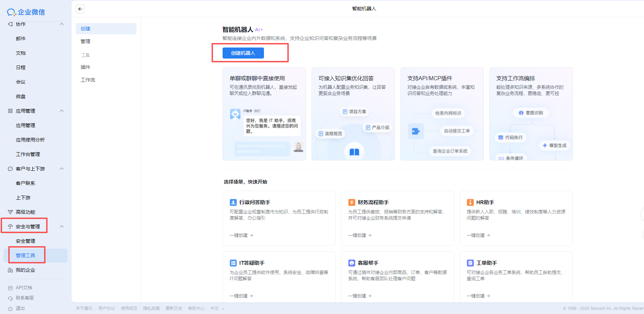Click the 创建机器人 button
This screenshot has height=314, width=644.
[x=243, y=53]
